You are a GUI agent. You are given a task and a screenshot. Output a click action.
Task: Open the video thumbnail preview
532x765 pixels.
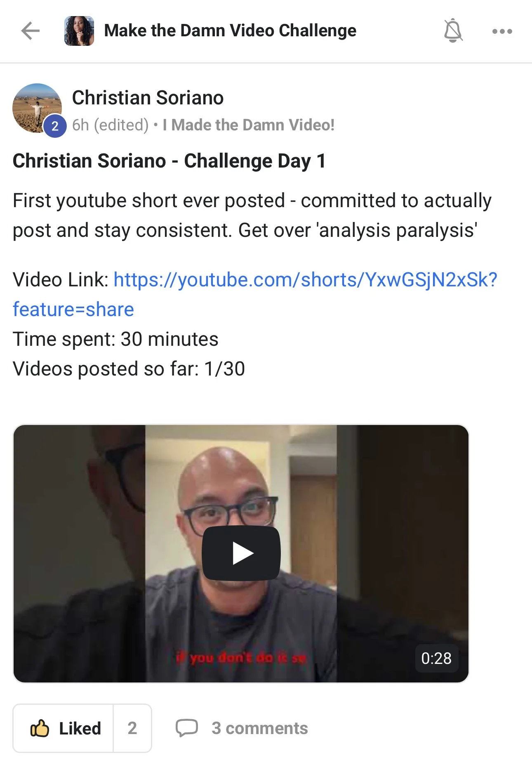click(241, 553)
